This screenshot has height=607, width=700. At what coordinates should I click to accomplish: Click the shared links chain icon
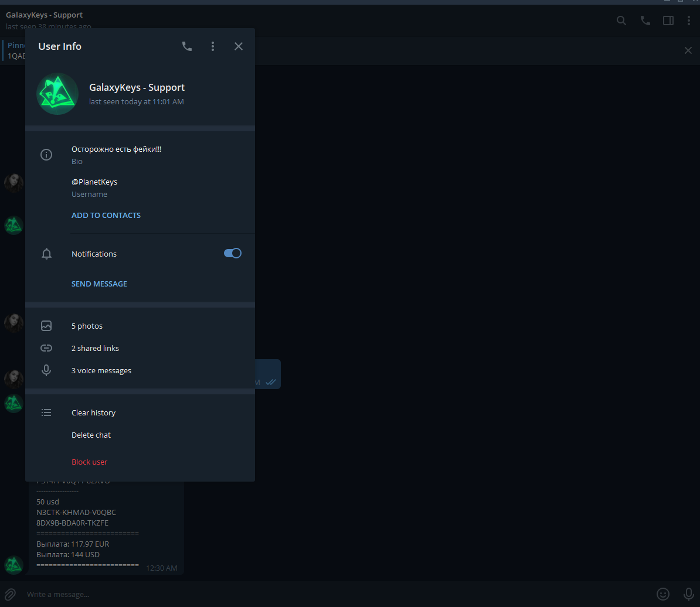point(46,349)
